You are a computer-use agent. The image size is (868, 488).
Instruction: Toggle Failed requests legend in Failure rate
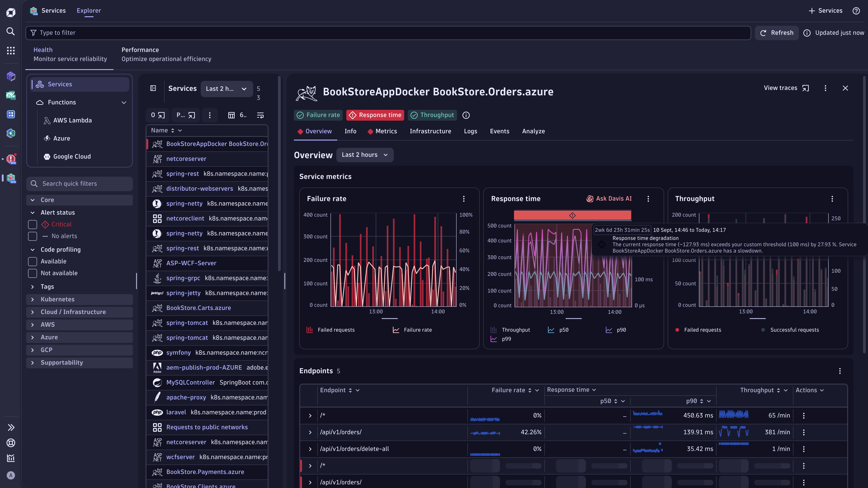330,330
